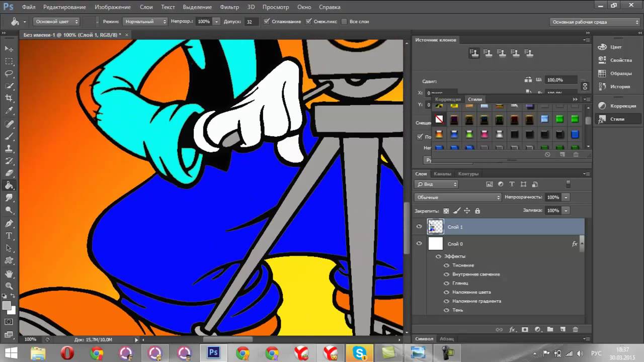Viewport: 644px width, 362px height.
Task: Open the Вид layer filter dropdown
Action: click(436, 185)
